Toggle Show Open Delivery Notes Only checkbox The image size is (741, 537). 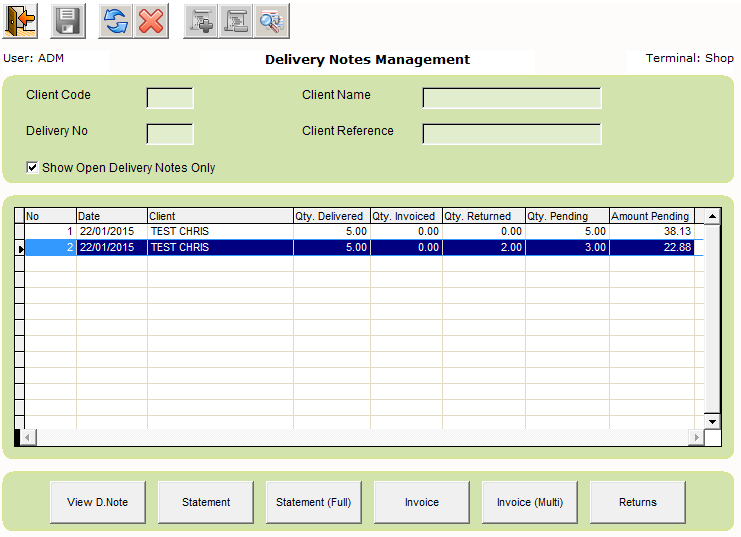(x=33, y=168)
